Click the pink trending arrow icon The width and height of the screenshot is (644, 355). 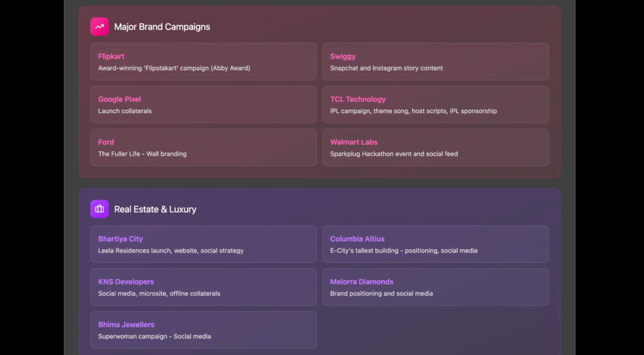[x=99, y=26]
